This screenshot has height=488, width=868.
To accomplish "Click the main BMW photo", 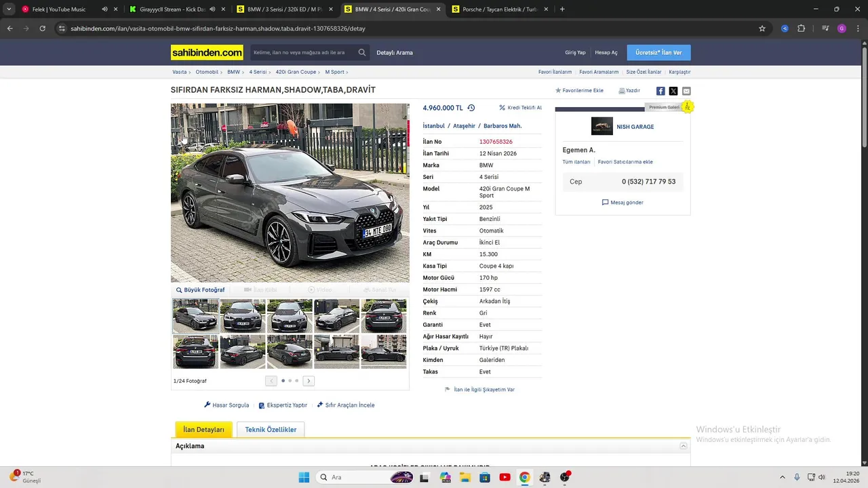I will tap(290, 192).
